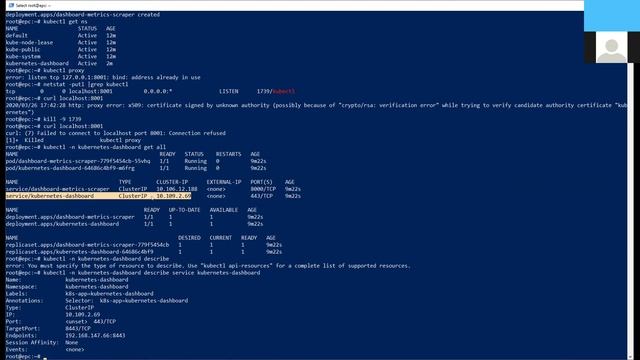Click the 'Events:' label
Image resolution: width=640 pixels, height=360 pixels.
[x=17, y=349]
